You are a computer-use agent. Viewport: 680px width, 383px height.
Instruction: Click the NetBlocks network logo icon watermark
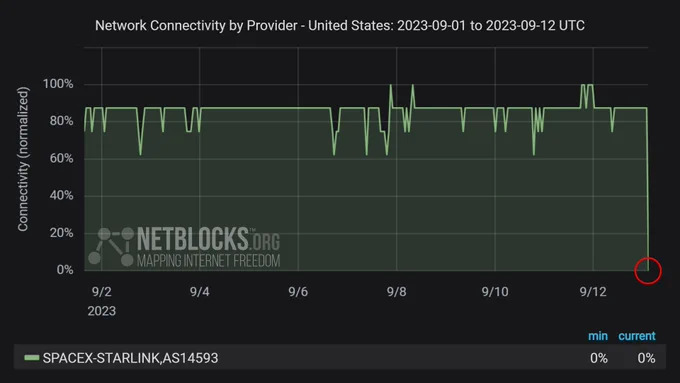tap(111, 246)
